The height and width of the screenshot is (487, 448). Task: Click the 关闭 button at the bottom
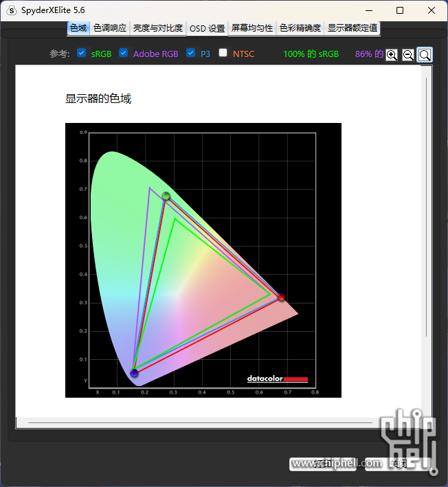pos(399,464)
